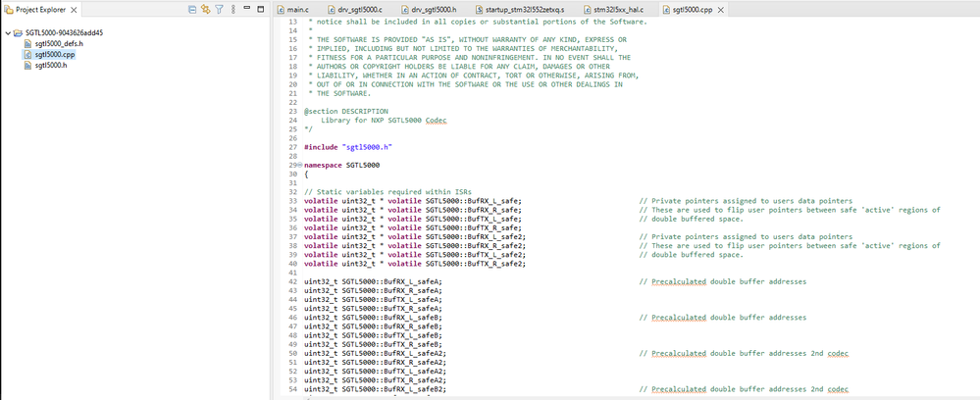Open the Project Explorer filter options
The height and width of the screenshot is (400, 980).
click(x=220, y=10)
